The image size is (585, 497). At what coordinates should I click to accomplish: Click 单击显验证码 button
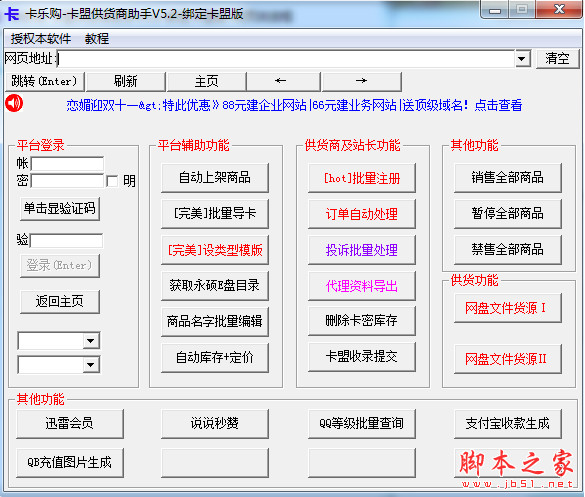(60, 209)
